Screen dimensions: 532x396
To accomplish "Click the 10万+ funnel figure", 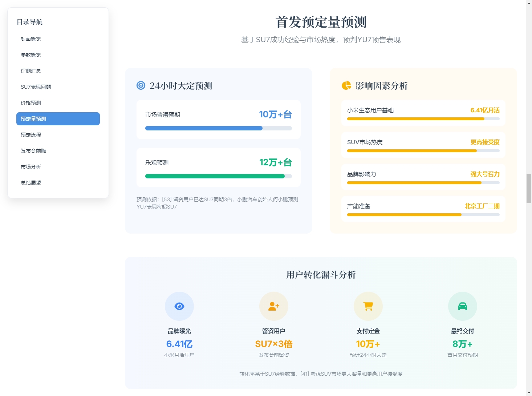I will (x=368, y=344).
